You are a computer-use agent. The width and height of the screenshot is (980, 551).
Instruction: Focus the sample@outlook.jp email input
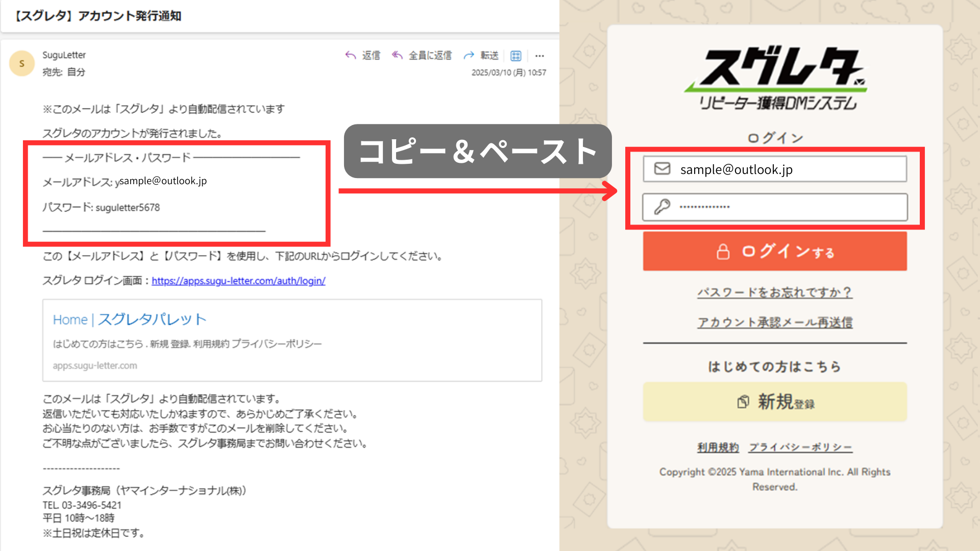point(786,169)
